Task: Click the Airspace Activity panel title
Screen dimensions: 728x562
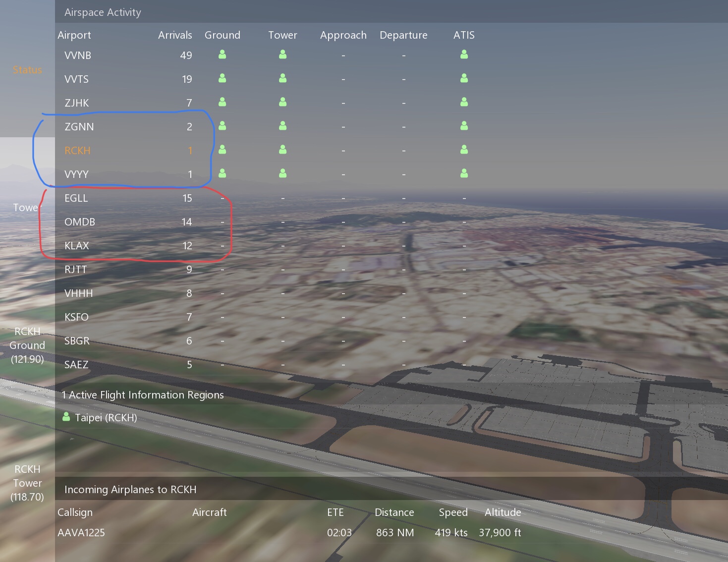Action: click(103, 12)
